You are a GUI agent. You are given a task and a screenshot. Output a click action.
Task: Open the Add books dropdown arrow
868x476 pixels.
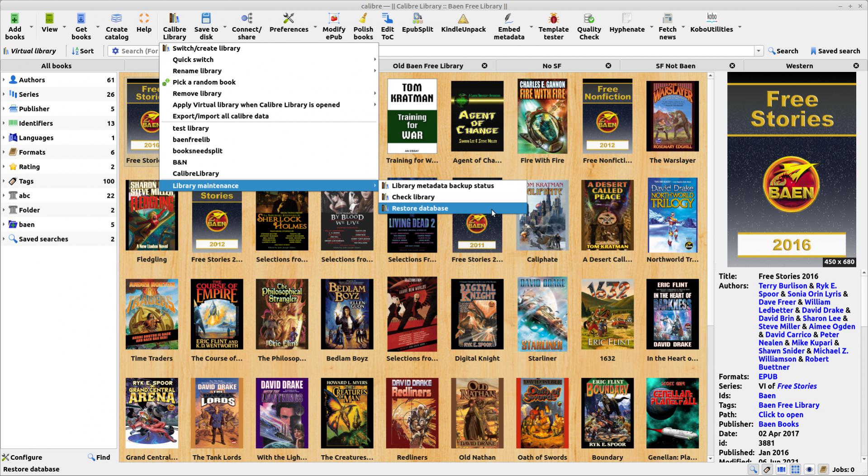coord(31,27)
